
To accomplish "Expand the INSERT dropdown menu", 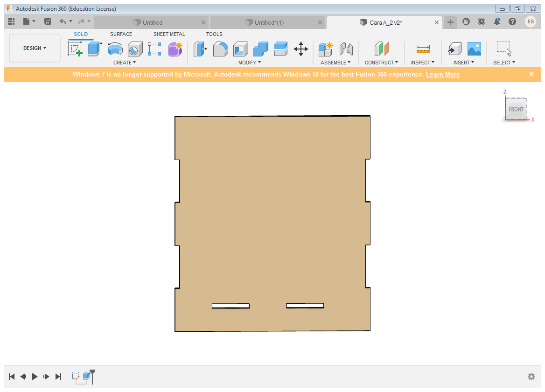I will [464, 63].
